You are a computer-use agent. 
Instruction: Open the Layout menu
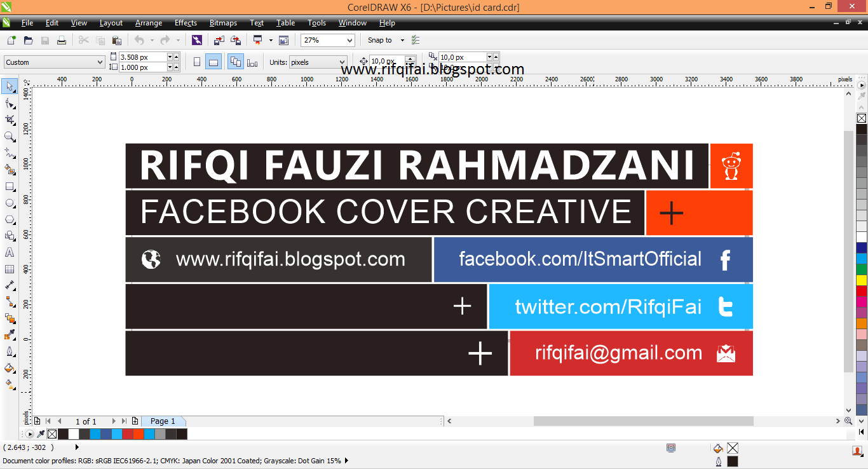click(x=111, y=23)
